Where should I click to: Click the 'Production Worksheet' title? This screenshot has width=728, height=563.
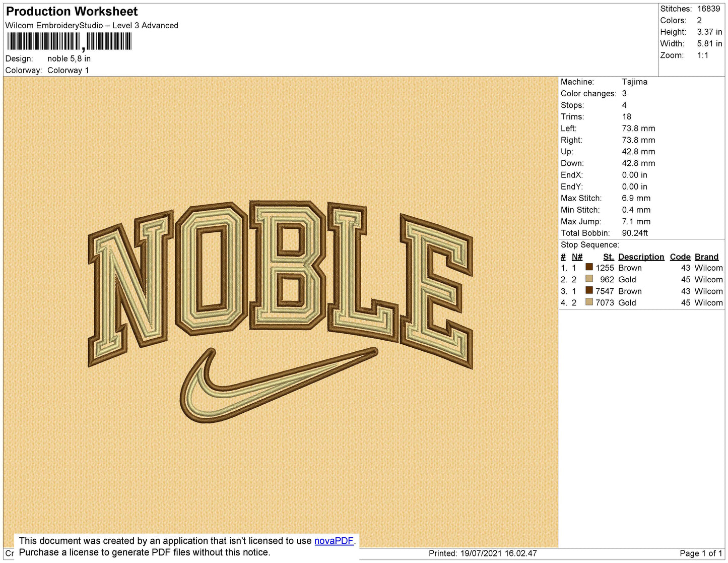[x=72, y=12]
